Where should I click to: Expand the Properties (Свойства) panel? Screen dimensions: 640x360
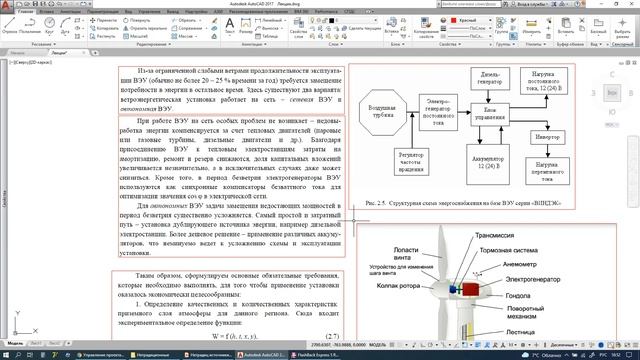(x=449, y=44)
